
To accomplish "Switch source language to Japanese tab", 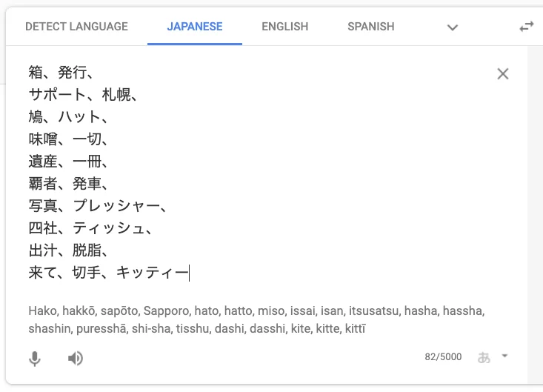I will tap(195, 27).
